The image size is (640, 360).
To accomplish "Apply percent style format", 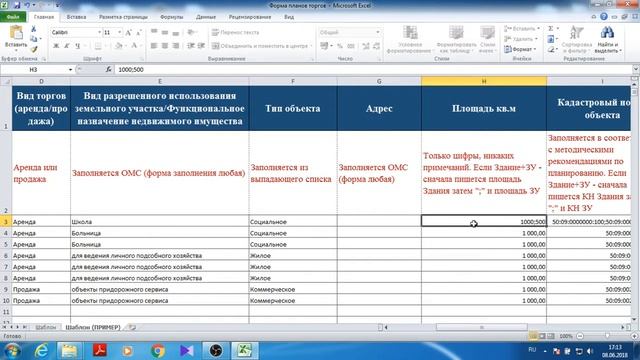I will tap(340, 46).
